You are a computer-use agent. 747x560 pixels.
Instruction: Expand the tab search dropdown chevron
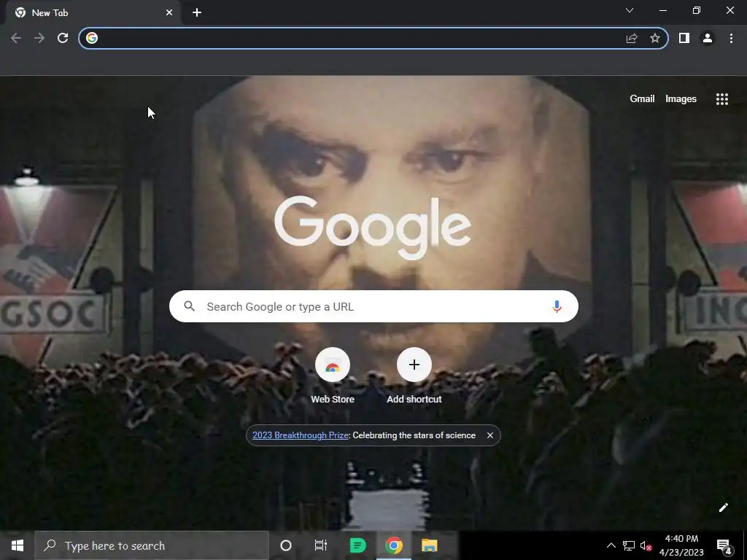point(630,10)
